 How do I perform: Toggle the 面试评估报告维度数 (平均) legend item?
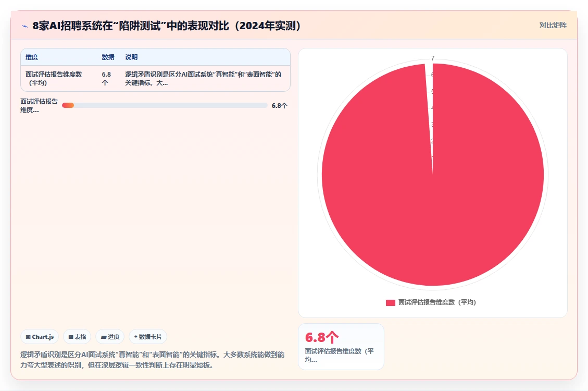[431, 302]
